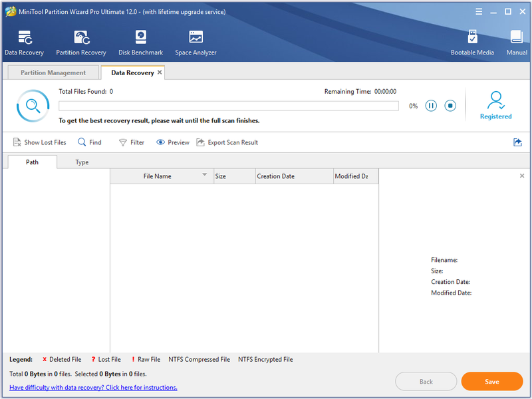Open the Disk Benchmark tool
The image size is (532, 399).
(140, 37)
